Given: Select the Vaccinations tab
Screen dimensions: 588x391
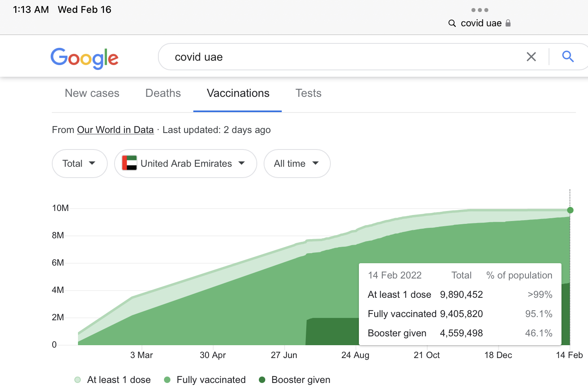Looking at the screenshot, I should [238, 93].
